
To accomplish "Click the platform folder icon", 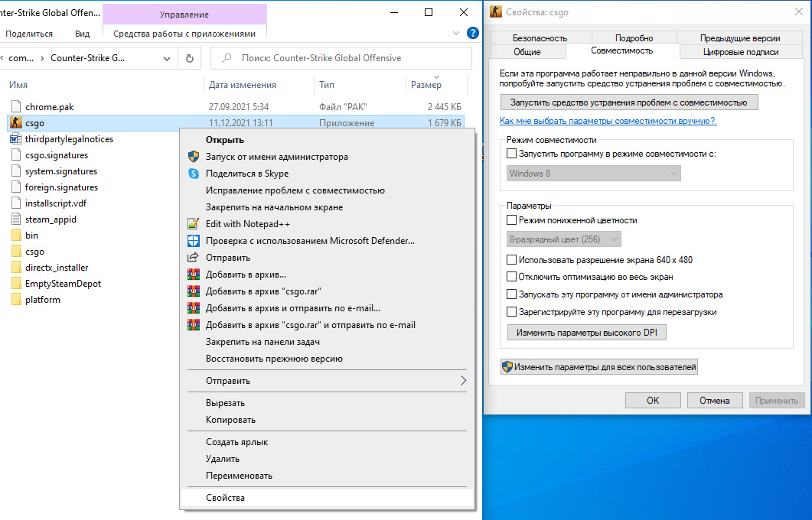I will tap(16, 300).
